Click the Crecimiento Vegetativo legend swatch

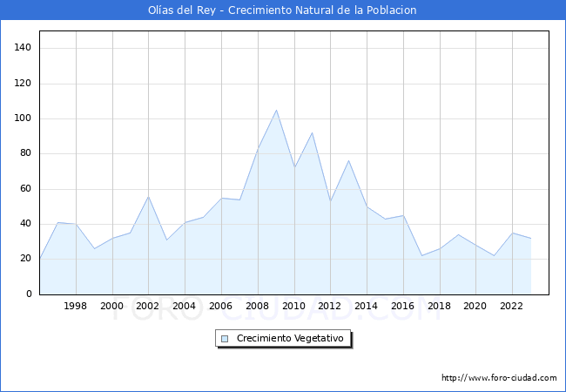click(x=225, y=339)
